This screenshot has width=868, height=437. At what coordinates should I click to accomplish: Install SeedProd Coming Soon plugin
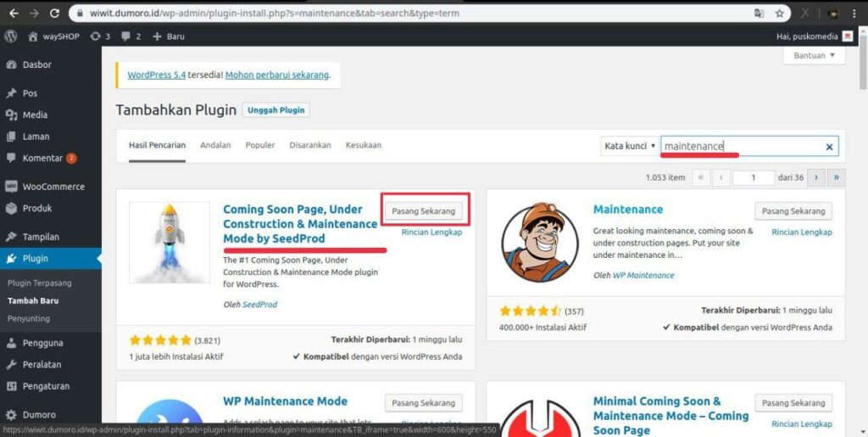[x=424, y=211]
